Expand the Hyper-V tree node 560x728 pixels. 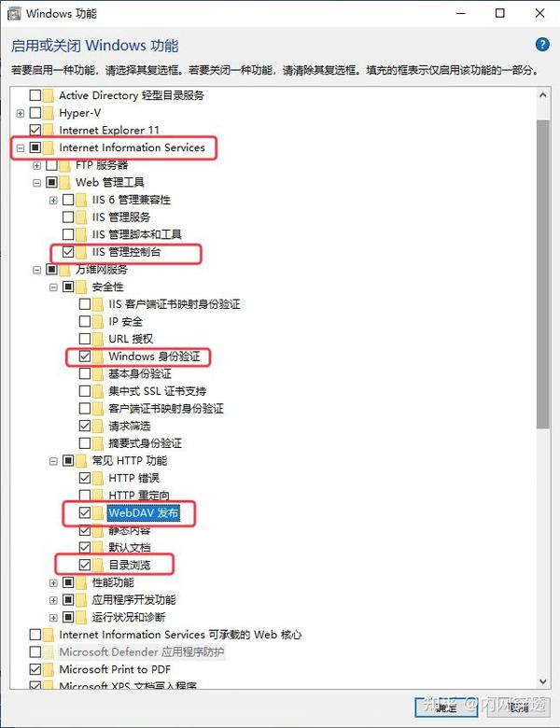tap(20, 113)
